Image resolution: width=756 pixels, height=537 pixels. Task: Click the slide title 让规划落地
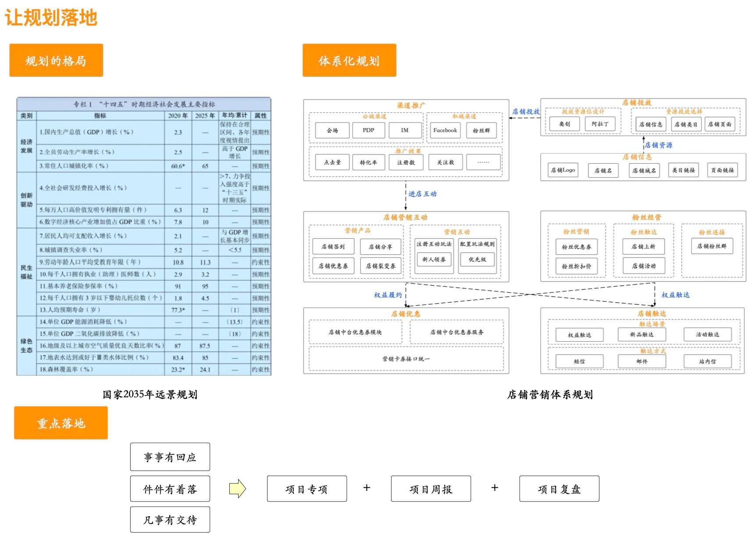click(51, 18)
